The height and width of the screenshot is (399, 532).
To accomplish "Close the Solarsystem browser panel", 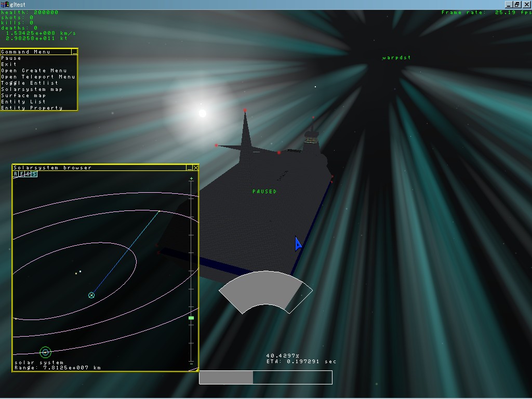I will (x=195, y=168).
